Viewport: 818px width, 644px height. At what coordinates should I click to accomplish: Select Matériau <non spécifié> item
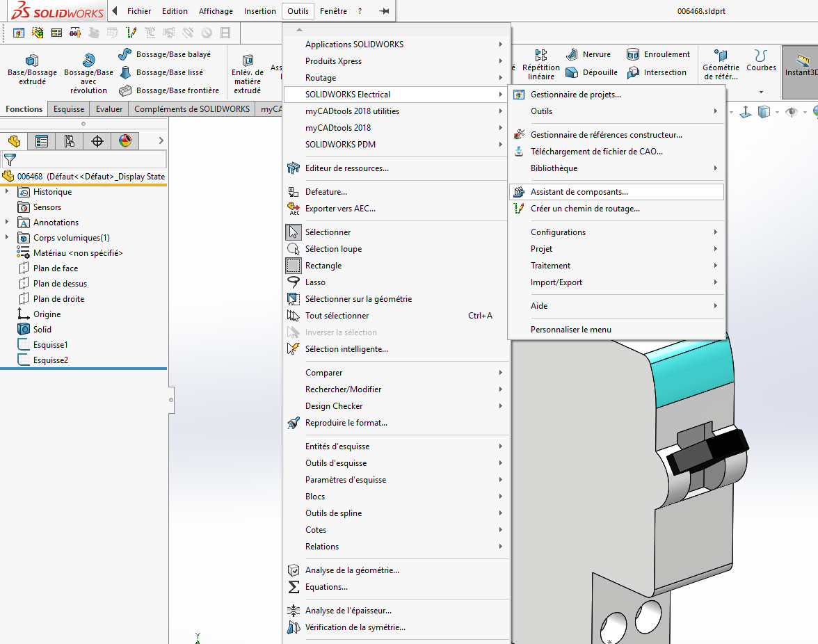click(78, 253)
